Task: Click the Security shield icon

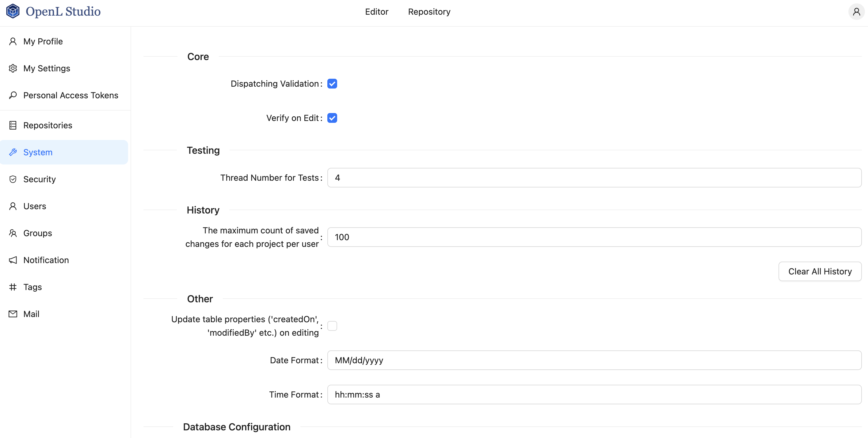Action: [13, 179]
